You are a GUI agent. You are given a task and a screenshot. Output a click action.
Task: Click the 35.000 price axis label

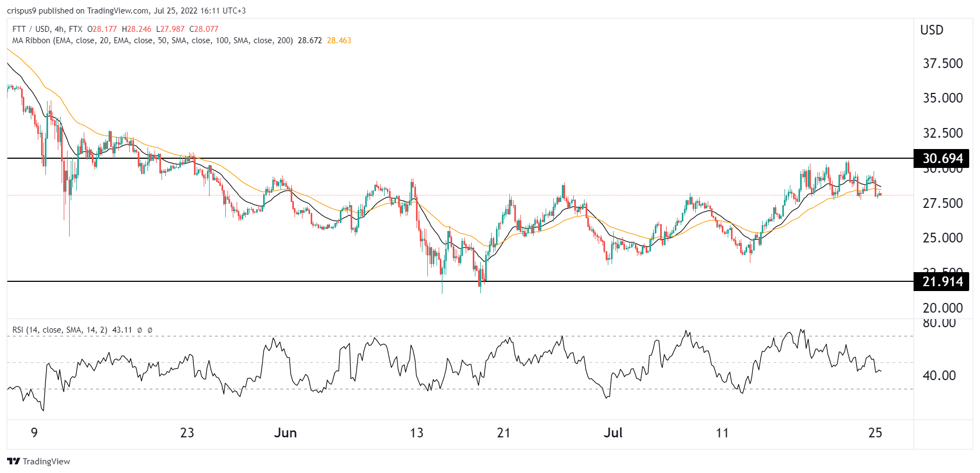[x=943, y=98]
